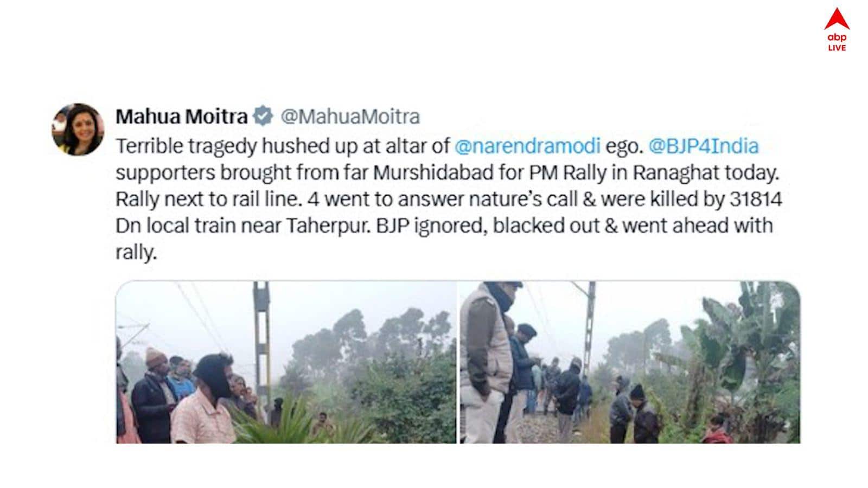Viewport: 868px width, 488px height.
Task: Click the railway signal pole in left photo
Action: (262, 347)
